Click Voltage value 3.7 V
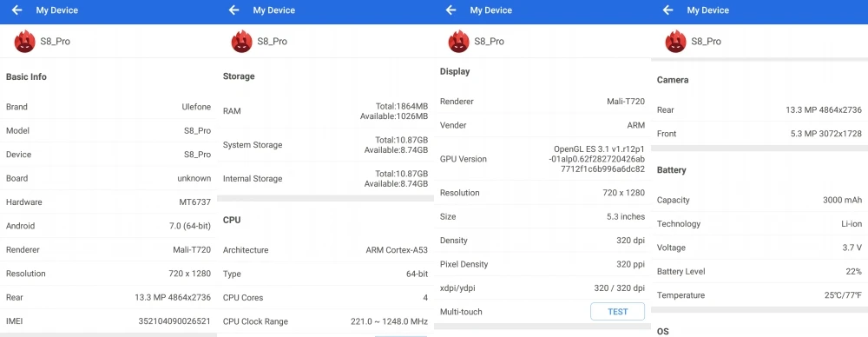The height and width of the screenshot is (337, 868). [852, 248]
